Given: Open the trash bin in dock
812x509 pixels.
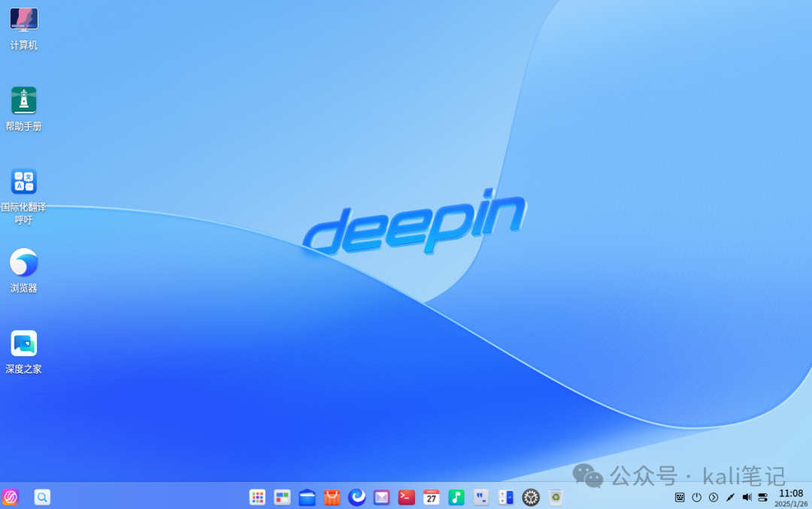Looking at the screenshot, I should pyautogui.click(x=556, y=497).
